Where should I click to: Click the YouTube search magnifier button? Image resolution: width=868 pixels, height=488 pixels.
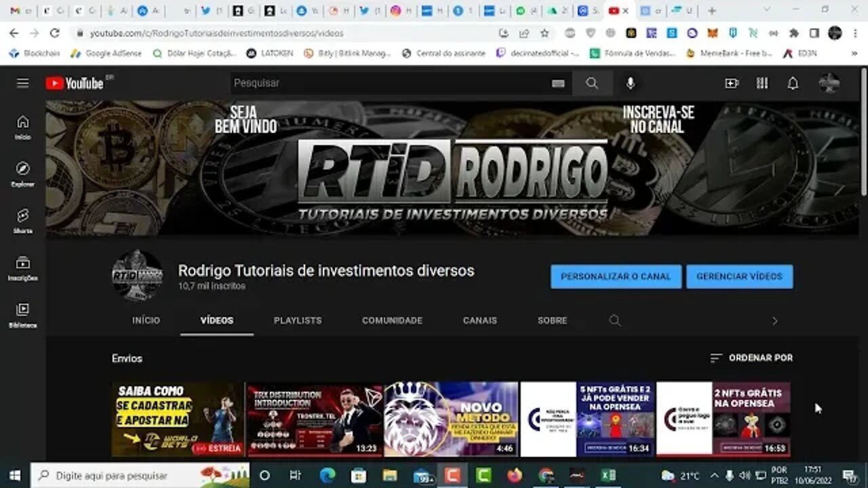point(592,83)
